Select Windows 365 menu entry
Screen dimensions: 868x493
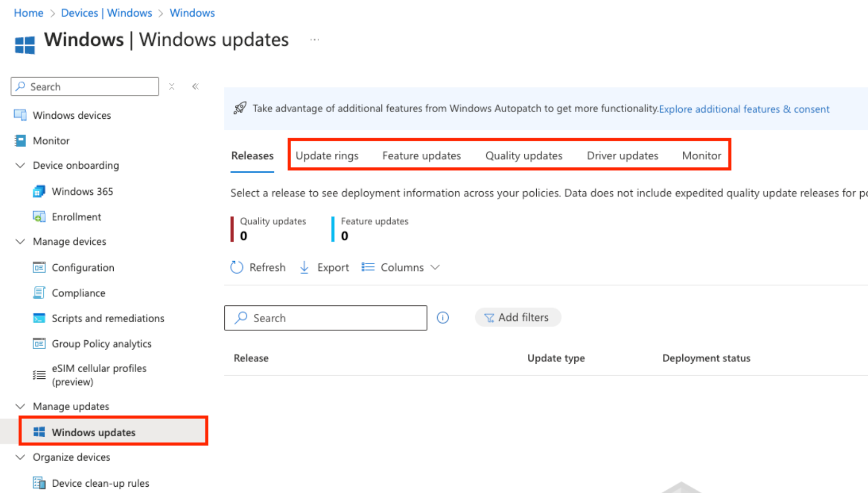coord(82,192)
